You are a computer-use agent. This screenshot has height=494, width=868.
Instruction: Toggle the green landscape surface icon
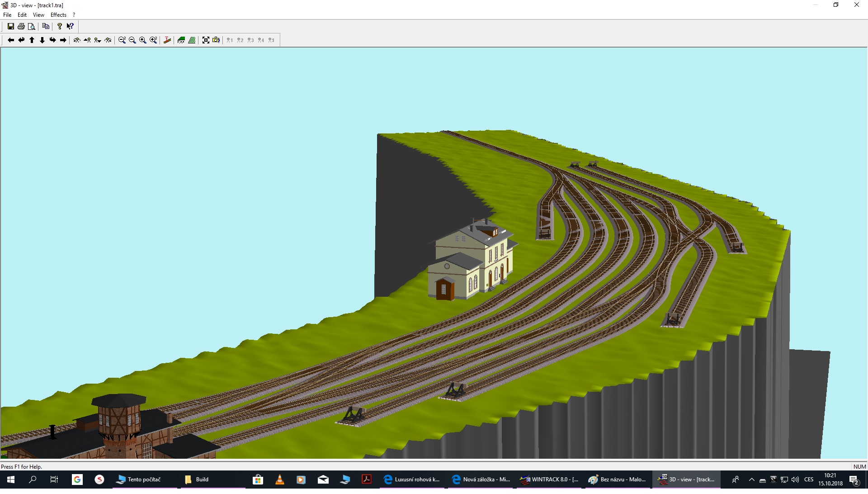pyautogui.click(x=181, y=40)
